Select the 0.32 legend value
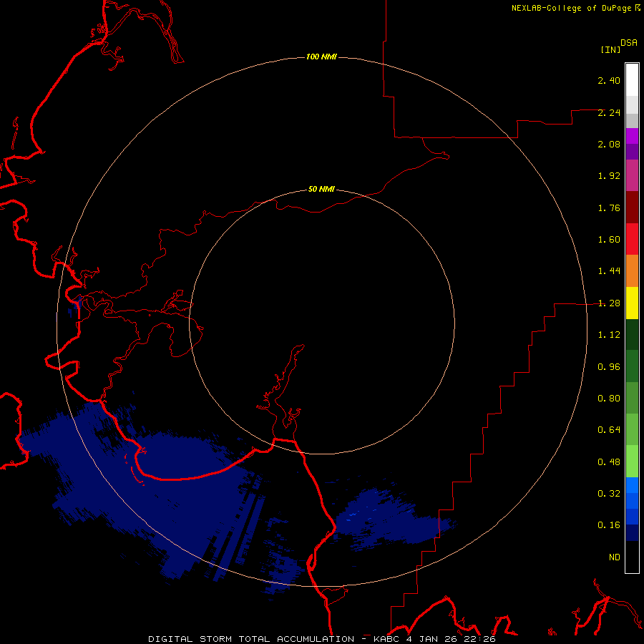 click(x=609, y=494)
